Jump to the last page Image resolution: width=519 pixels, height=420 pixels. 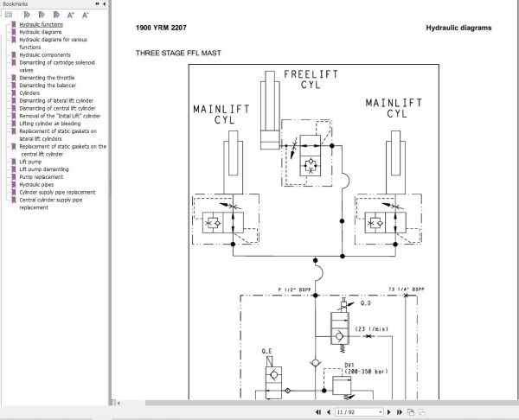[x=400, y=412]
